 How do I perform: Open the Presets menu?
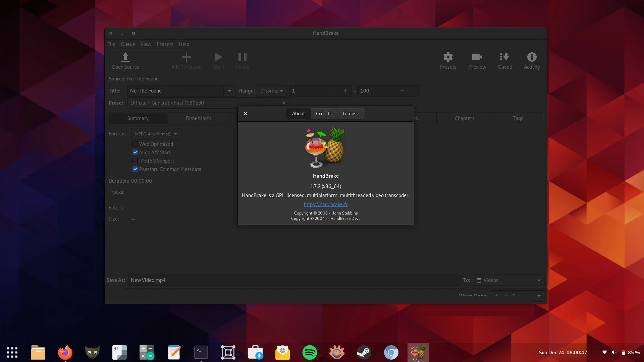pyautogui.click(x=165, y=44)
